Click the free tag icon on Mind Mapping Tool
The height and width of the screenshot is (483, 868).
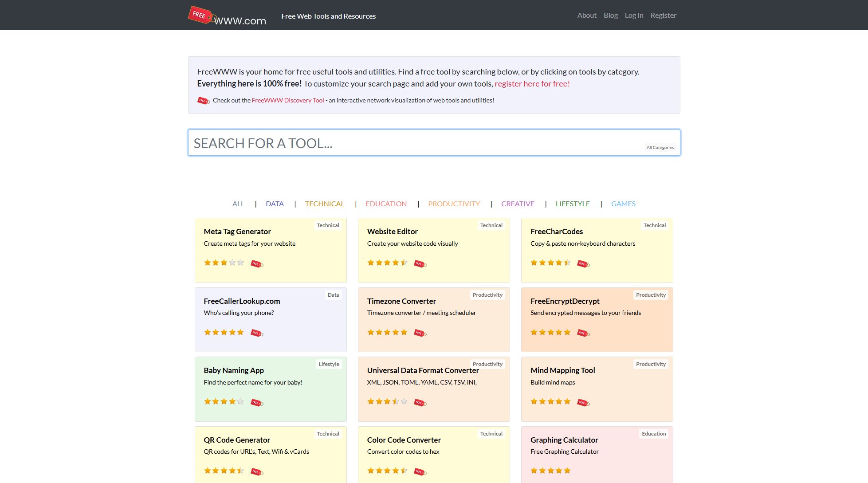click(583, 403)
